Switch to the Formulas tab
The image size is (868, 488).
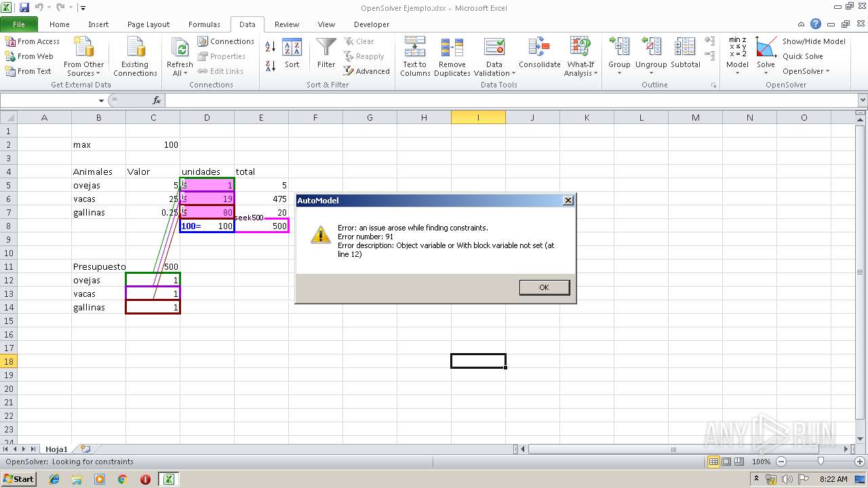click(204, 24)
